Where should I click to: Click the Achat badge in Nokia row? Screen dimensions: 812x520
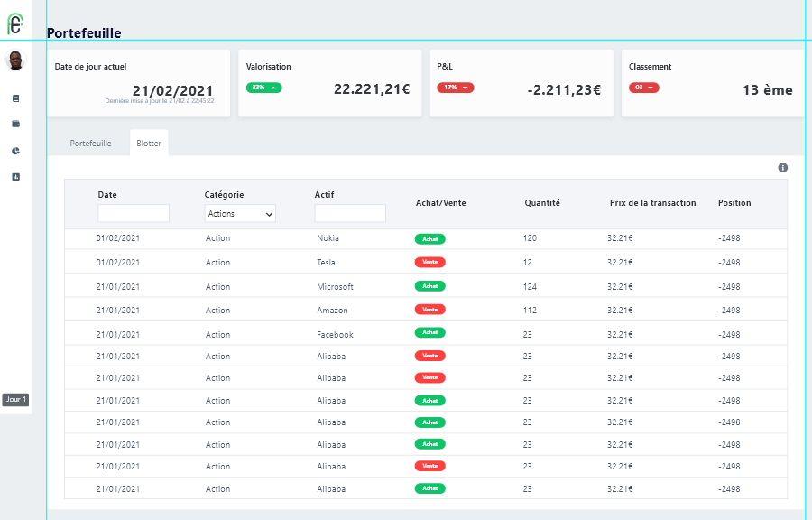point(430,239)
